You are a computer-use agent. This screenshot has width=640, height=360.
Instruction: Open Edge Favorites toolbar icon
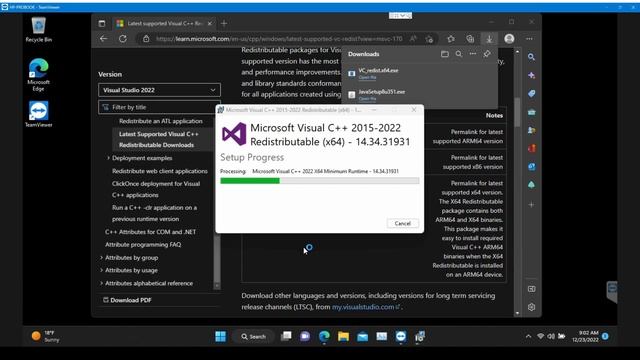pos(451,39)
